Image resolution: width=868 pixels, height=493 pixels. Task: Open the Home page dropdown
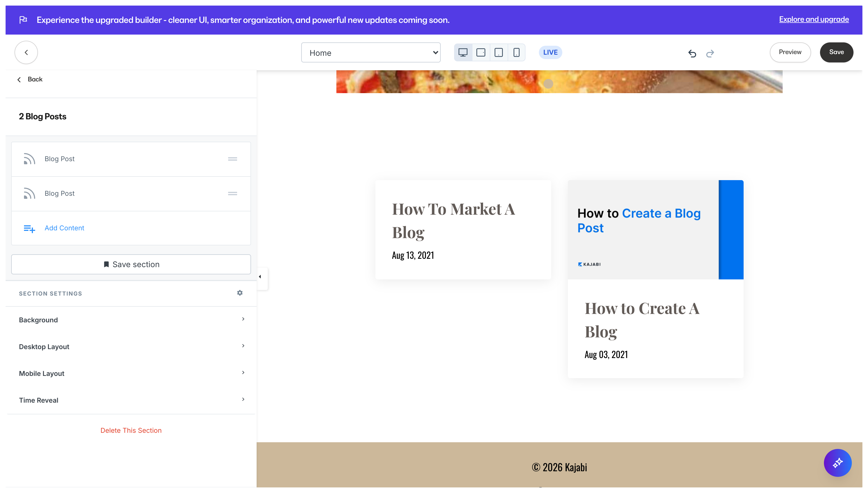tap(370, 52)
